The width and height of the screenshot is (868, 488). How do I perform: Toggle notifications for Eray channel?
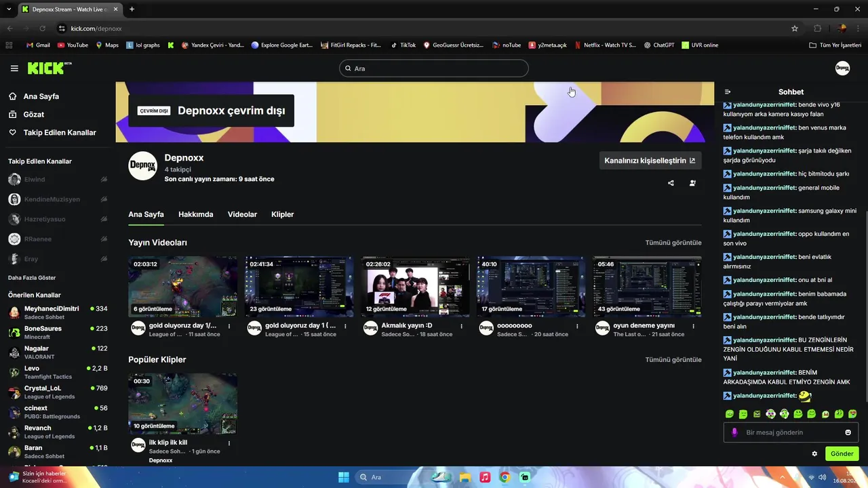click(104, 259)
